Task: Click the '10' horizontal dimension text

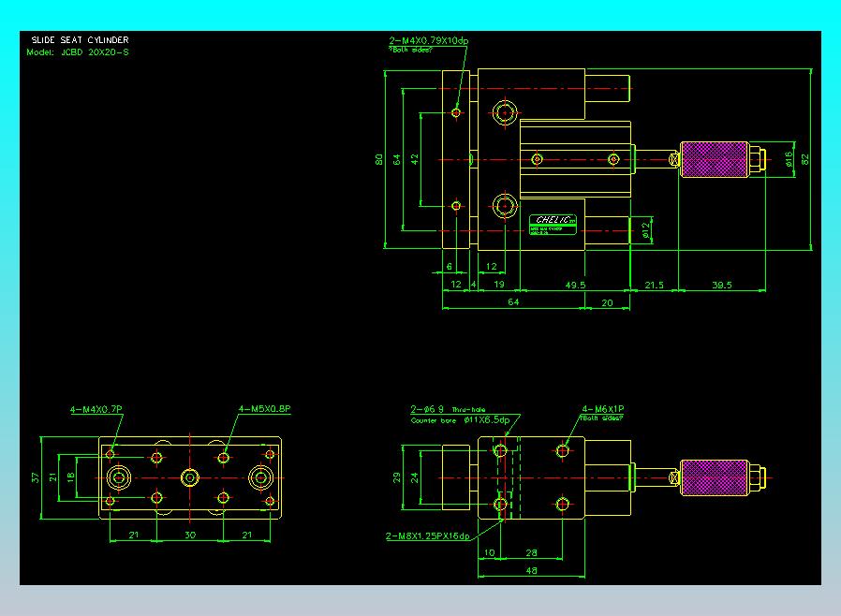Action: pyautogui.click(x=489, y=552)
